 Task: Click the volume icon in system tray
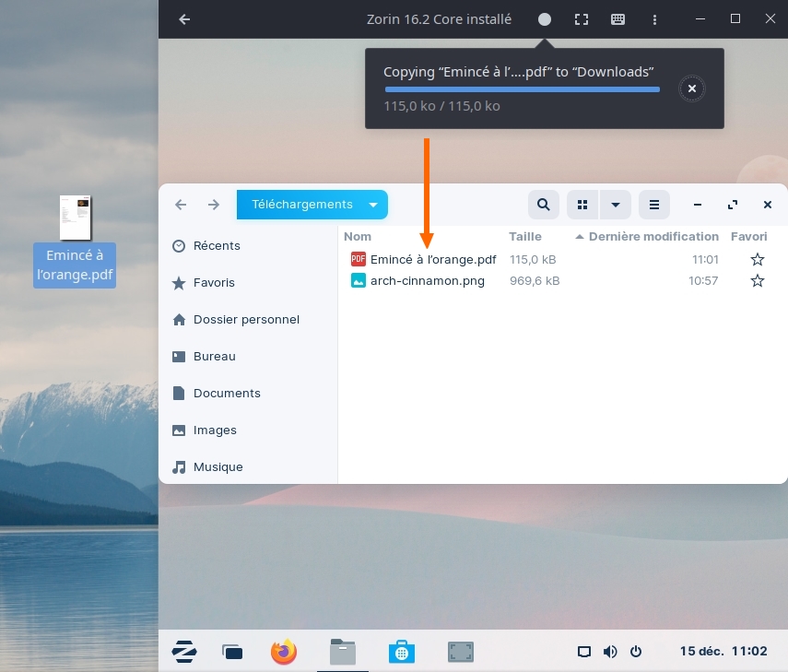[x=609, y=652]
